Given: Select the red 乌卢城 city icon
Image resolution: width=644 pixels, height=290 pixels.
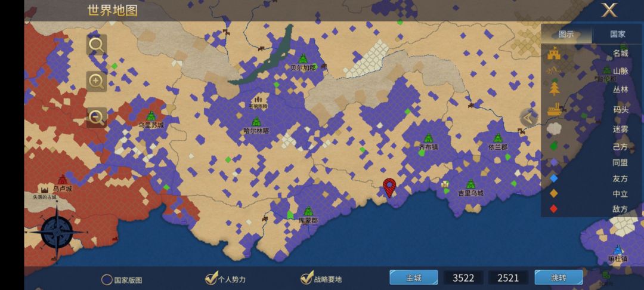Looking at the screenshot, I should point(63,180).
